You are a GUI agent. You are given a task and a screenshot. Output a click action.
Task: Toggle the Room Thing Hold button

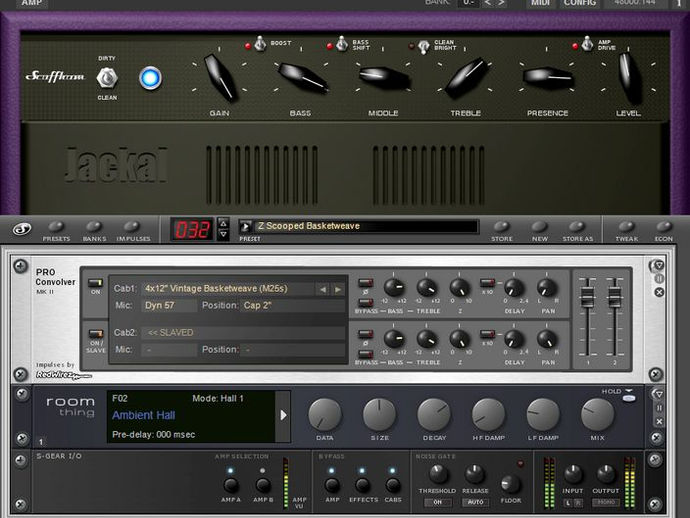(629, 398)
